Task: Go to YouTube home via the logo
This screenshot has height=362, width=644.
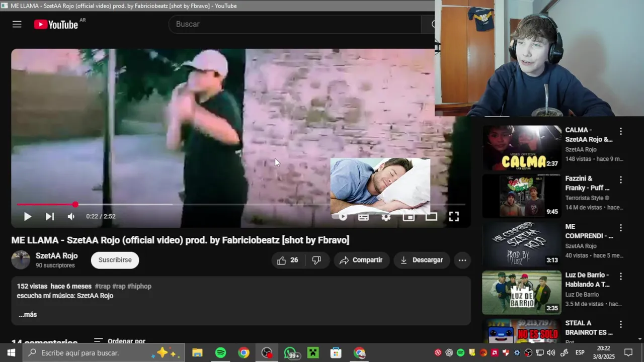Action: point(56,24)
